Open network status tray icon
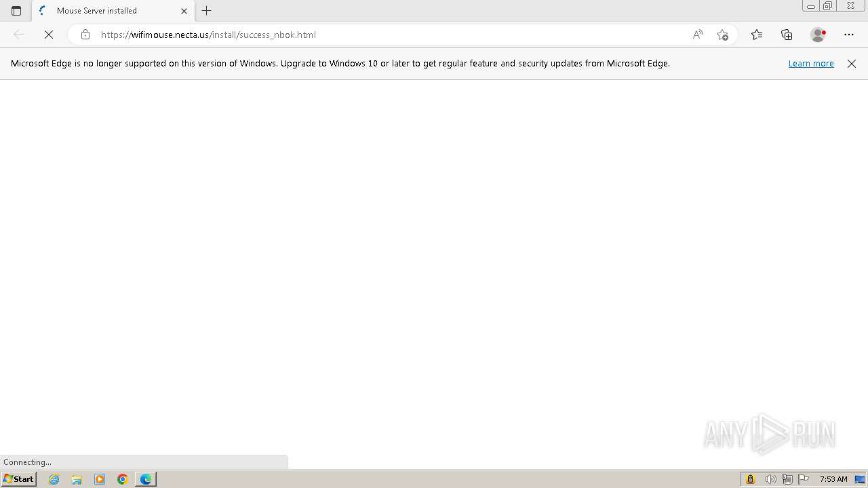The image size is (868, 488). [787, 479]
